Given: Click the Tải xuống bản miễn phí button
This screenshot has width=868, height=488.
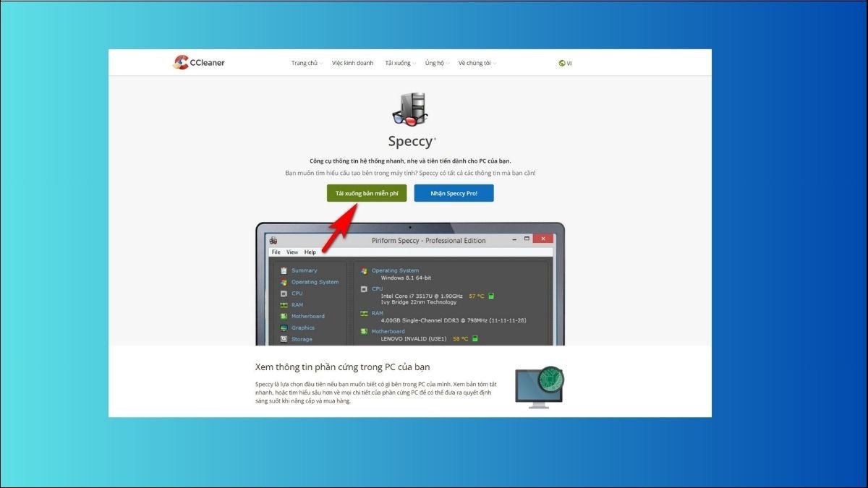Looking at the screenshot, I should [x=367, y=193].
